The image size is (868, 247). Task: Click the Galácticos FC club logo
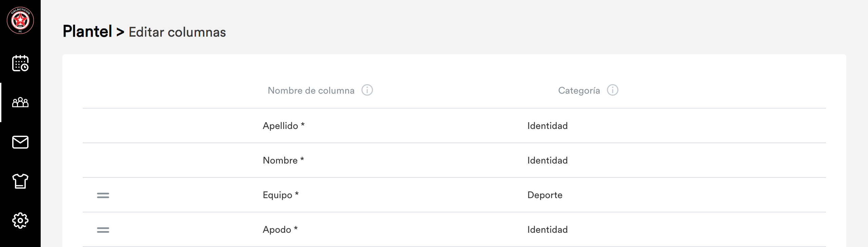[x=20, y=20]
